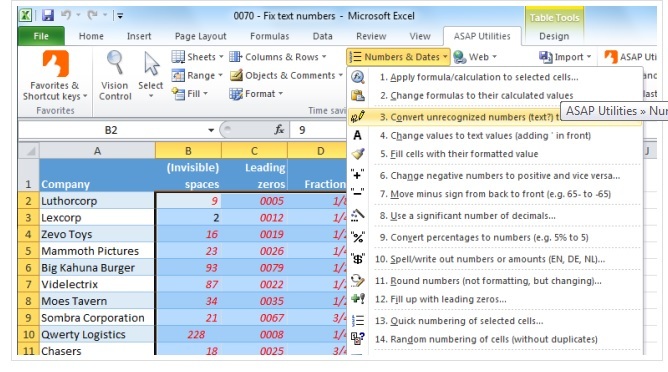Open the Sheets dropdown

coord(197,57)
